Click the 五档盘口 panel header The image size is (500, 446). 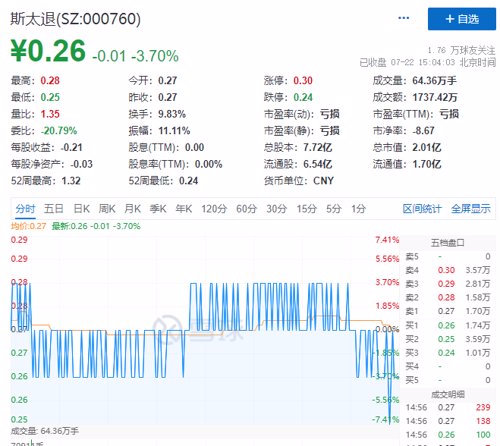tap(447, 243)
